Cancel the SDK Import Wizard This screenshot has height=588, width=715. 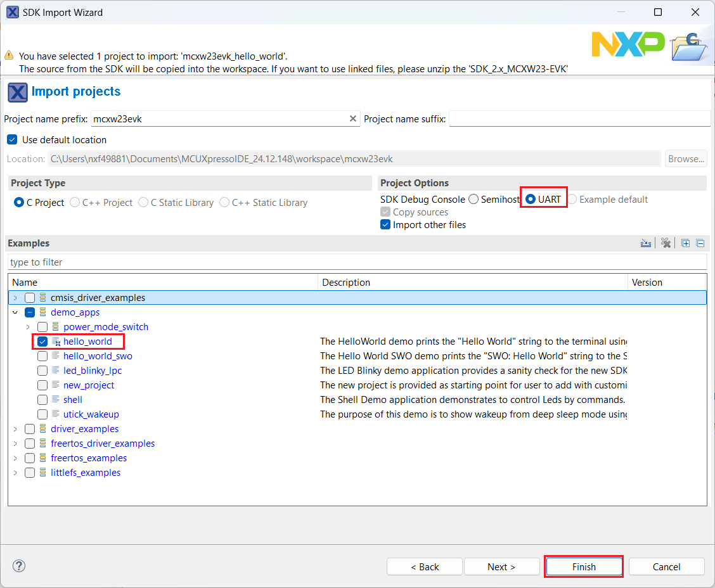point(666,566)
